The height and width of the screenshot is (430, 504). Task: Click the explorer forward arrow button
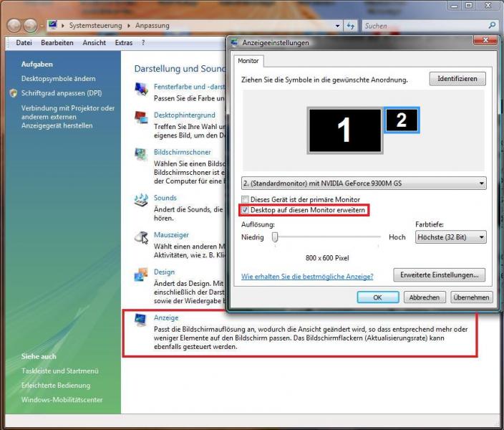tap(30, 25)
